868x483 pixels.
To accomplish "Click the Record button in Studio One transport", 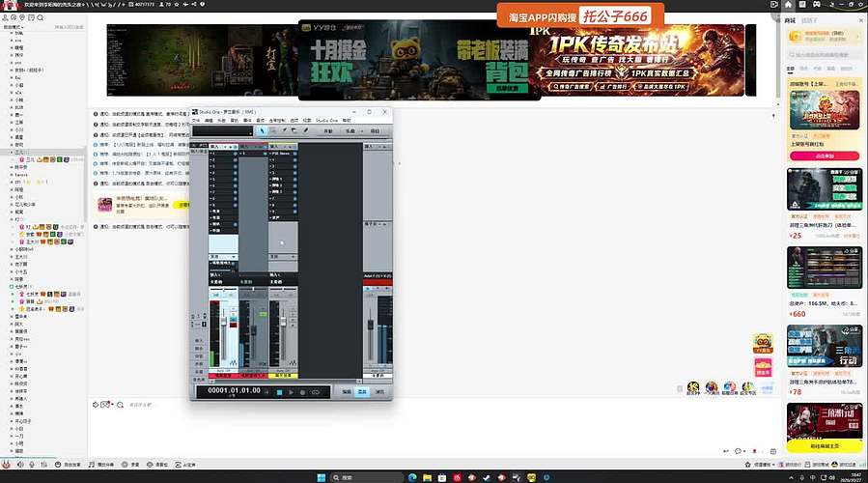I will [302, 392].
